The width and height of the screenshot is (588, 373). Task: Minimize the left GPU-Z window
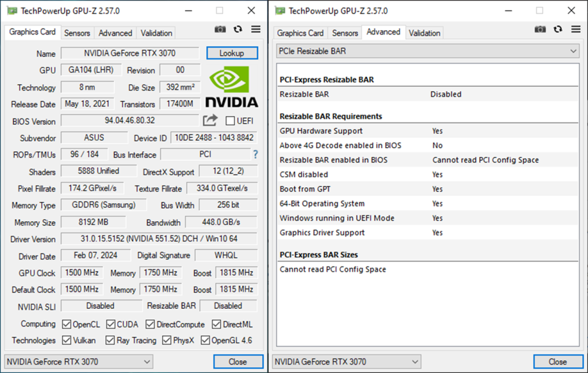point(189,11)
